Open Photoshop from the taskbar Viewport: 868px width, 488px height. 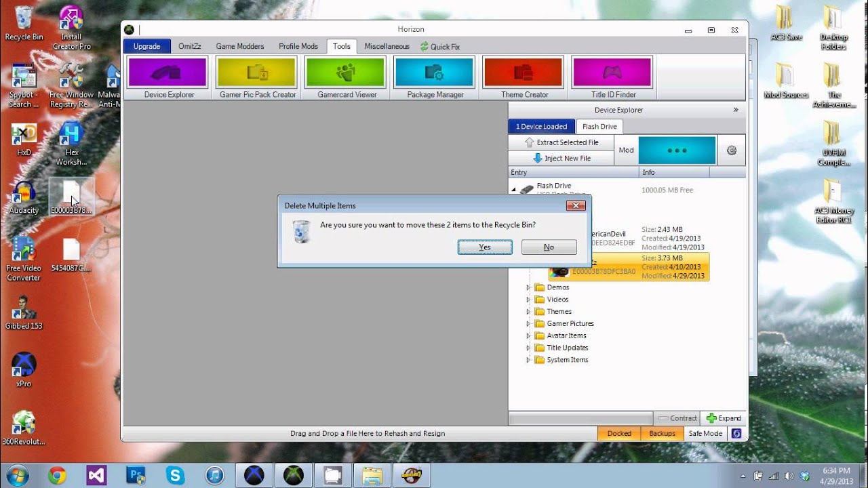(x=136, y=476)
